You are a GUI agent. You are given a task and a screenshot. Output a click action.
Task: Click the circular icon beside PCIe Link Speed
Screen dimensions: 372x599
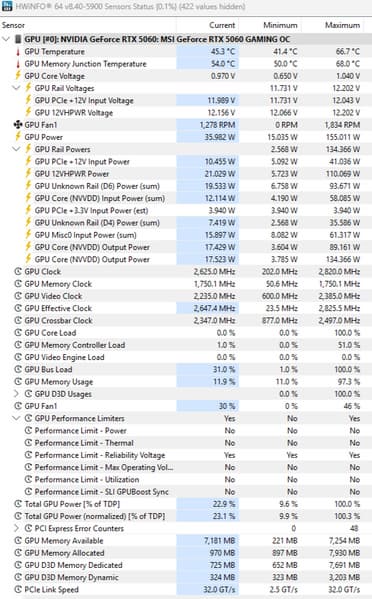(18, 589)
